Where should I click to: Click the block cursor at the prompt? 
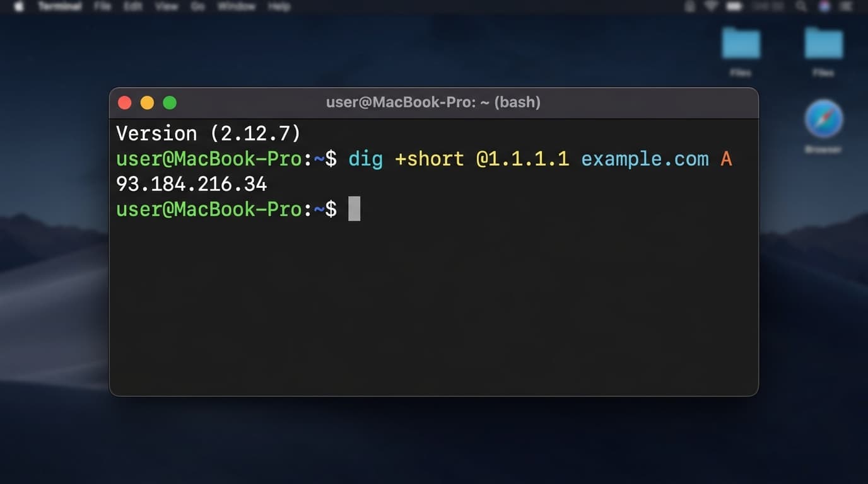click(x=355, y=209)
